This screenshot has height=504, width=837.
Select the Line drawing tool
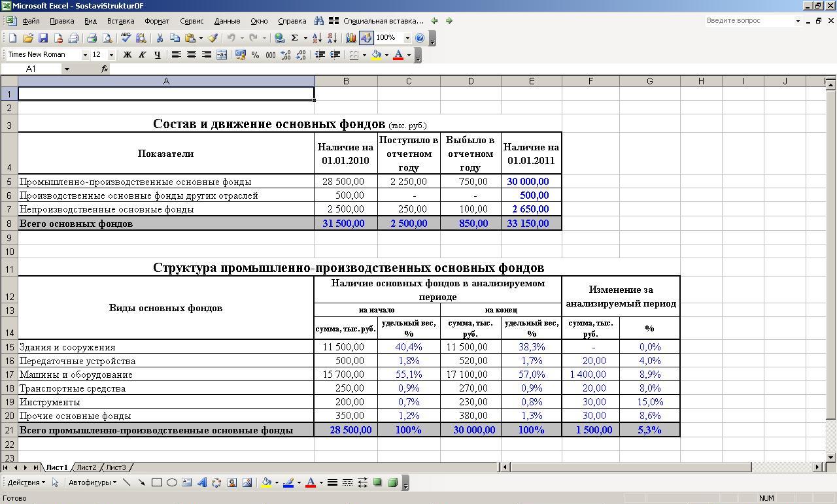[x=126, y=482]
